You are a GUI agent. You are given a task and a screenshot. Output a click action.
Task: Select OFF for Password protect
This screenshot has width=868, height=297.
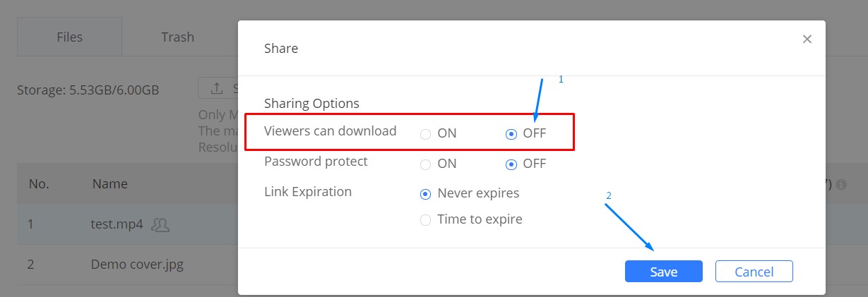511,164
